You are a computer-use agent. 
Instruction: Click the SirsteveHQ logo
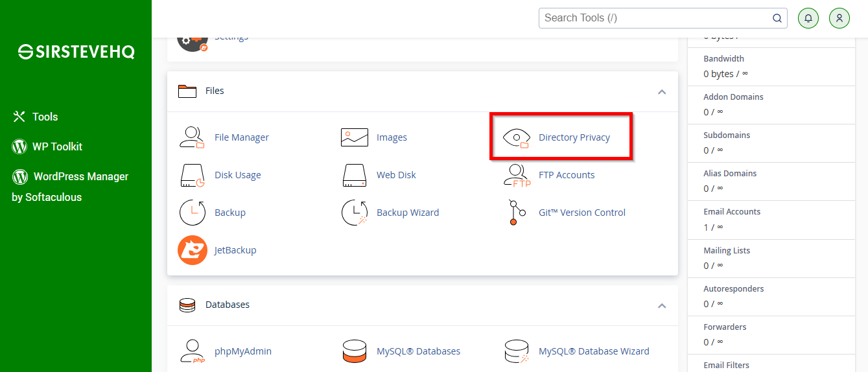click(x=76, y=52)
